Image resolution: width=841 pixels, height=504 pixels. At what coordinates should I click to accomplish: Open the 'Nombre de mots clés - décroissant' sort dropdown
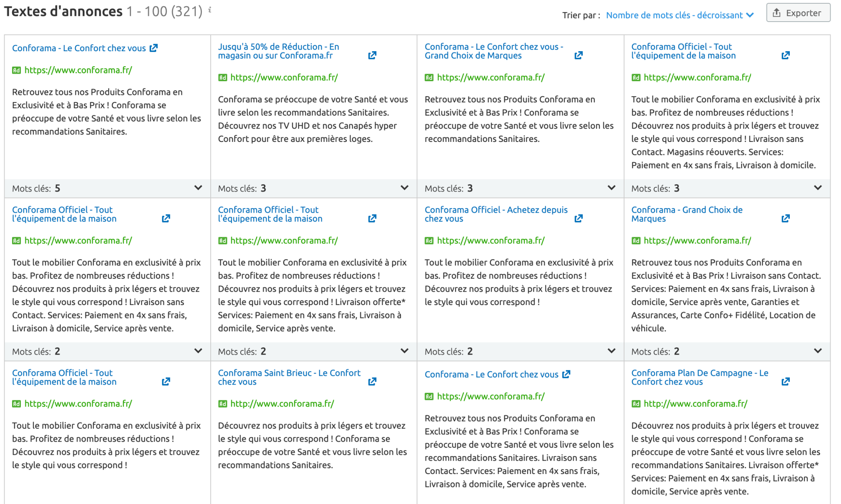click(679, 15)
